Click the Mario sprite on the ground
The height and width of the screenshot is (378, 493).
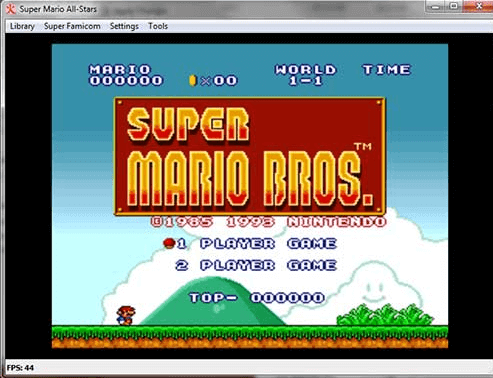[126, 315]
